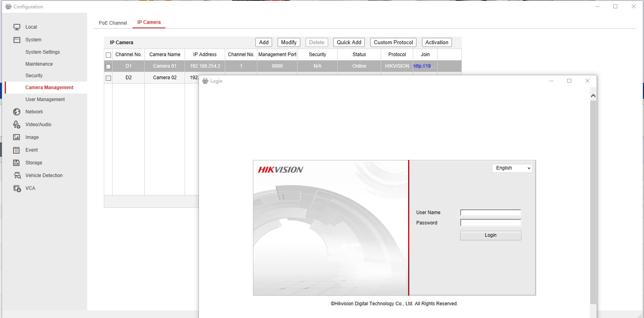Screen dimensions: 644x318
Task: Click the Camera Name column header
Action: pos(165,55)
